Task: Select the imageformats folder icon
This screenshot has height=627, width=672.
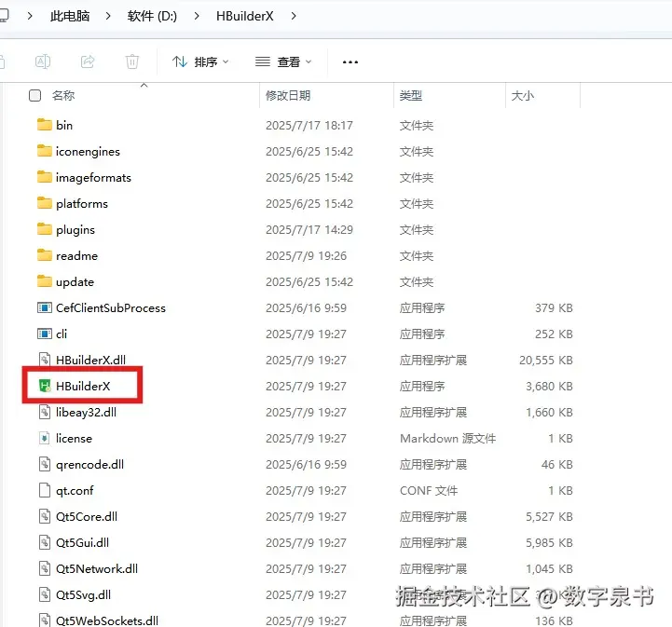Action: [x=44, y=177]
